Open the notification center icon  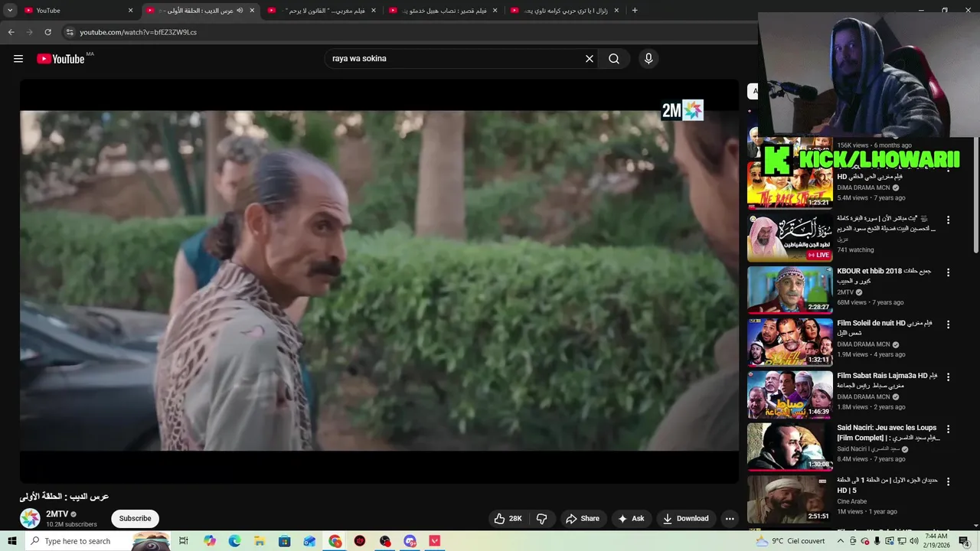coord(965,541)
